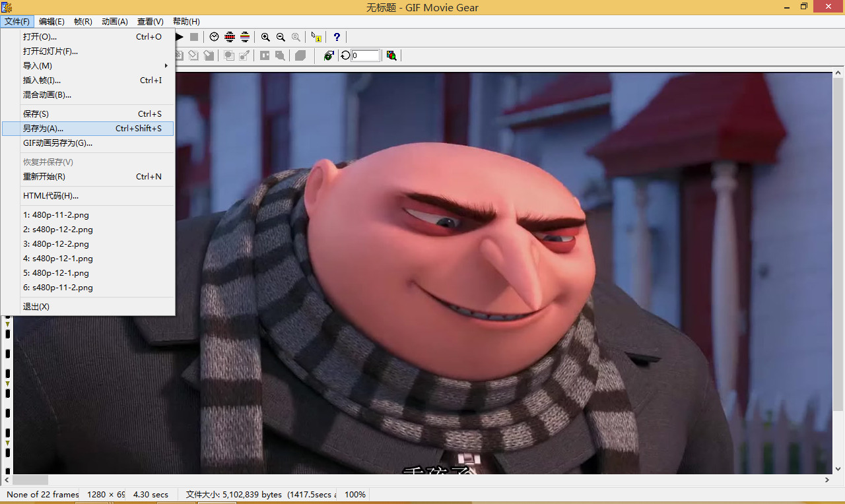This screenshot has width=845, height=504.
Task: Open the 编辑(E) menu
Action: [51, 22]
